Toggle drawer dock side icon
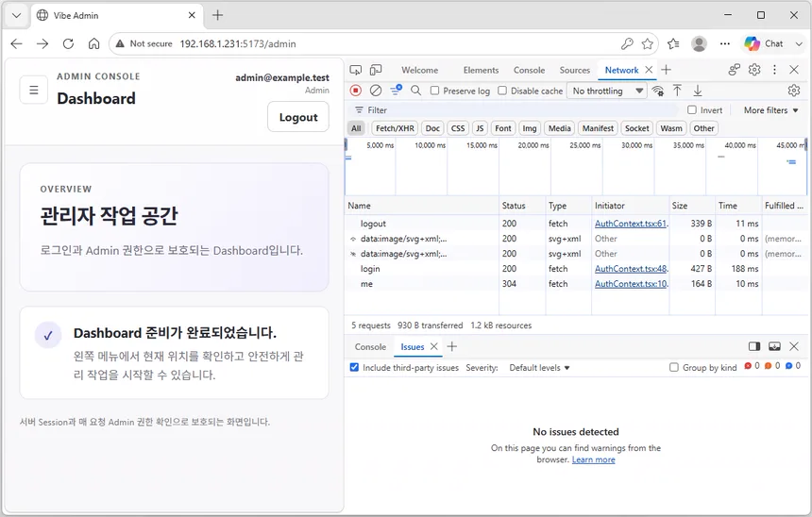 click(754, 346)
